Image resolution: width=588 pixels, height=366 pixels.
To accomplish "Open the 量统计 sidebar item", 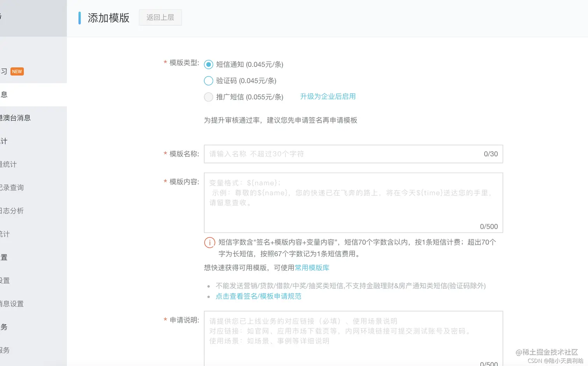I will click(x=9, y=164).
